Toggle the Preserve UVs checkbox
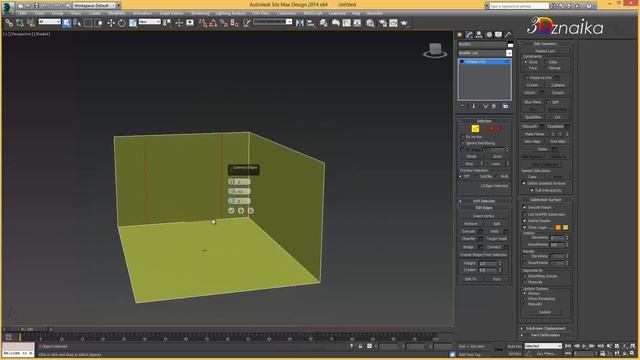 [526, 78]
